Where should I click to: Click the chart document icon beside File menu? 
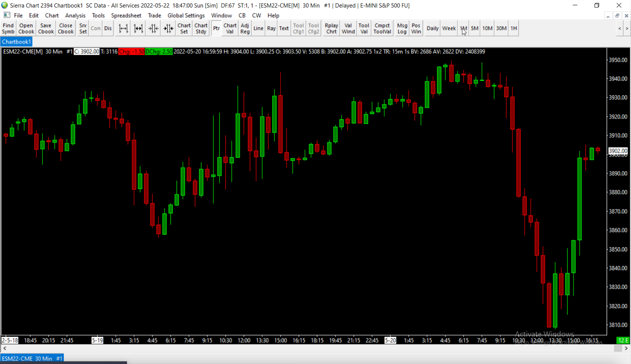point(7,15)
